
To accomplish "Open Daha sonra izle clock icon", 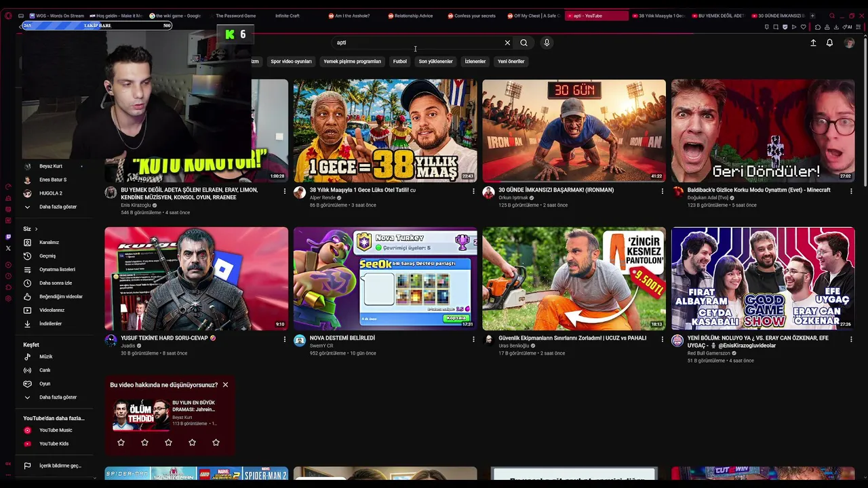I will pyautogui.click(x=27, y=283).
